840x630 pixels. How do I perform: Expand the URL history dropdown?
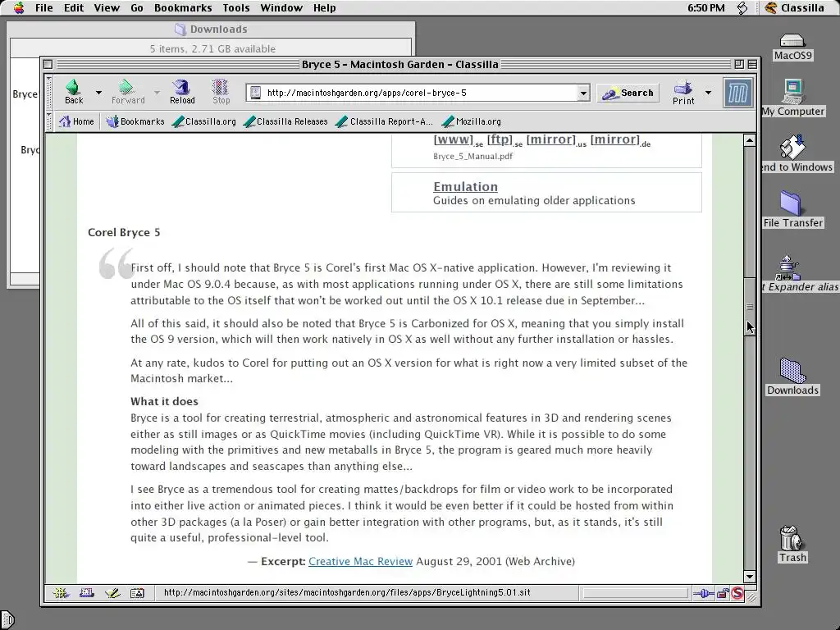(x=583, y=93)
